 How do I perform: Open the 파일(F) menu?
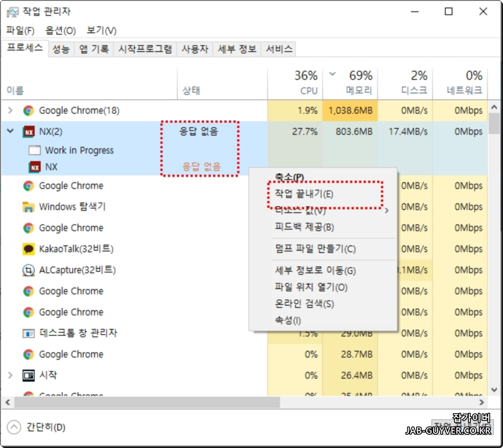tap(20, 30)
